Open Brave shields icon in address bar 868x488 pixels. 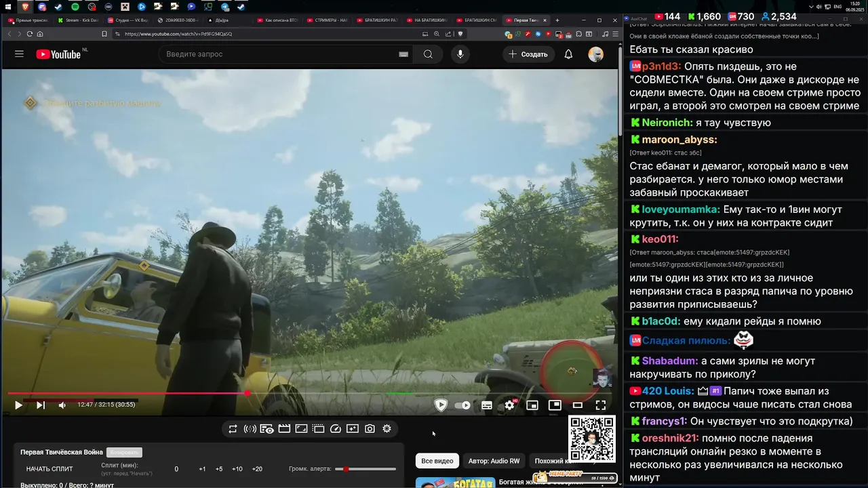click(460, 34)
